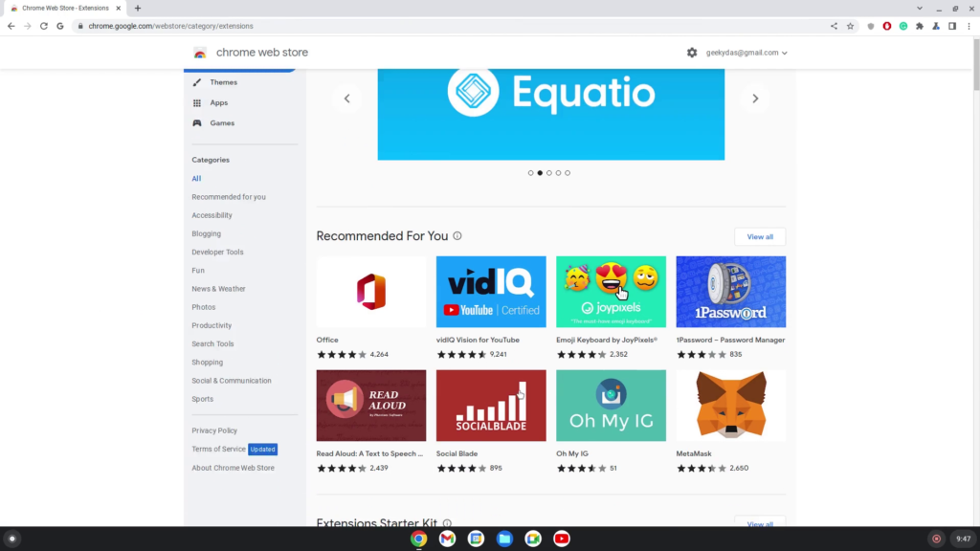Select the Shopping category link
This screenshot has height=551, width=980.
tap(208, 363)
